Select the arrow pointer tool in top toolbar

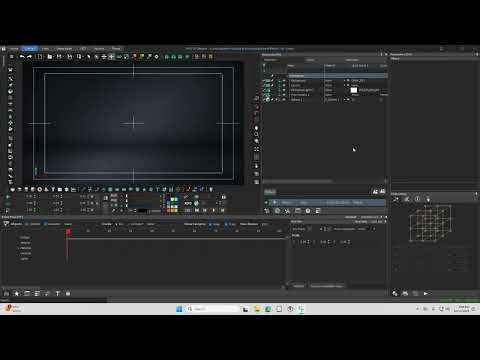click(x=89, y=57)
